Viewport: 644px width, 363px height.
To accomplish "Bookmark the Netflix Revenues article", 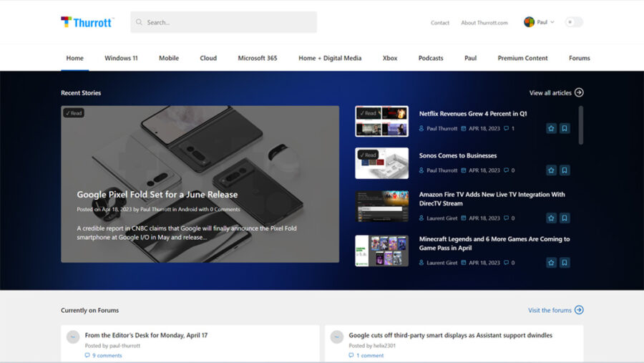I will pyautogui.click(x=565, y=129).
